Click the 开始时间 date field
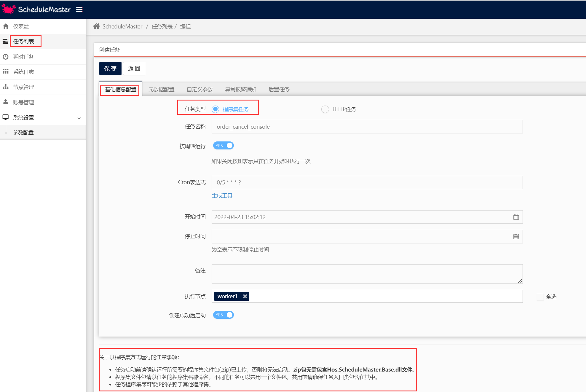The image size is (586, 392). pos(367,217)
